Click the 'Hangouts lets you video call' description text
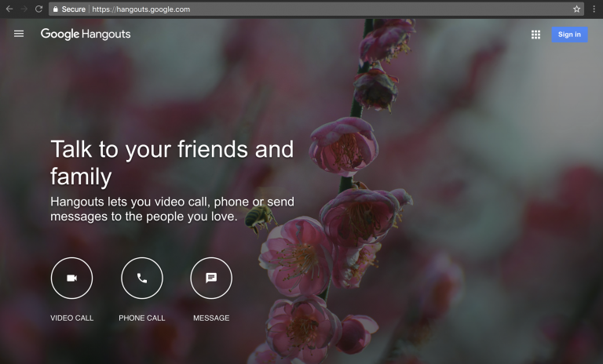The image size is (603, 364). click(x=172, y=209)
